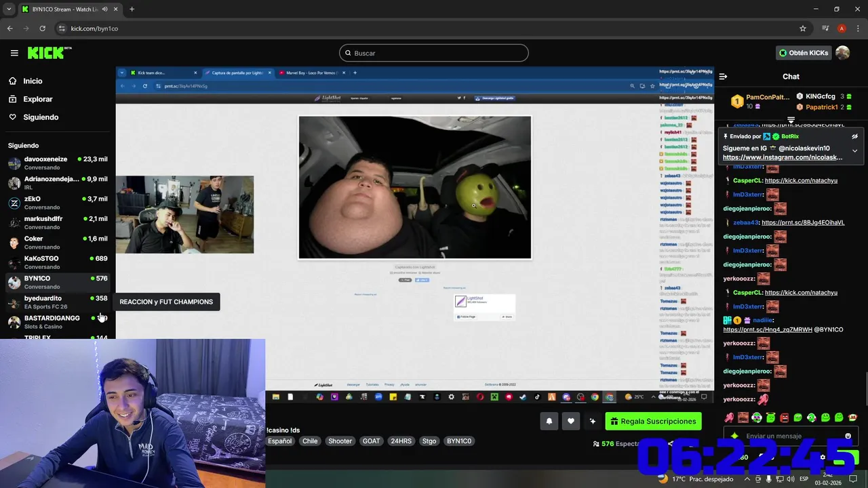Select the 24HRS tag
868x488 pixels.
tap(401, 441)
